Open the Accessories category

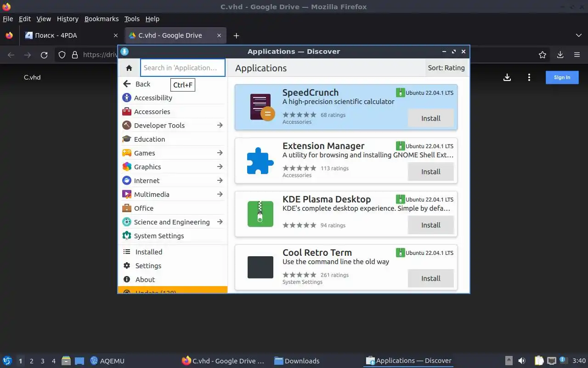[x=173, y=111]
